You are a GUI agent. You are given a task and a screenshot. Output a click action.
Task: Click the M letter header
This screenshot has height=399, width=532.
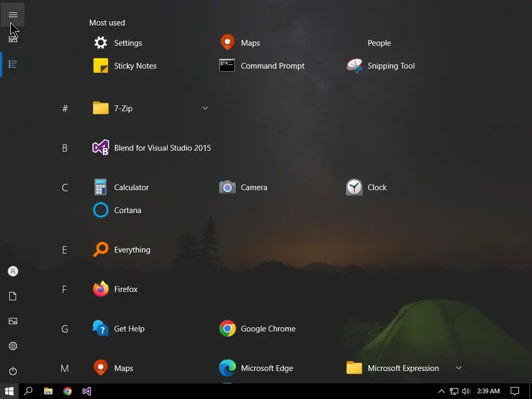tap(65, 368)
